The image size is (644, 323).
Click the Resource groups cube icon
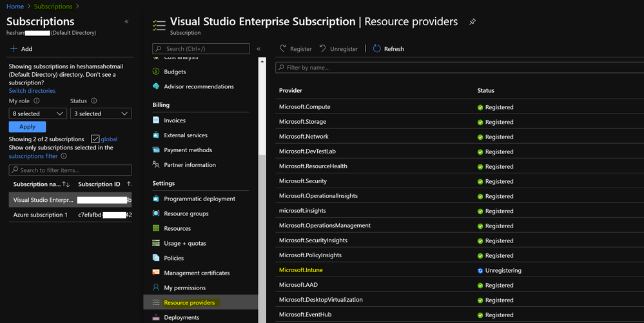tap(156, 213)
